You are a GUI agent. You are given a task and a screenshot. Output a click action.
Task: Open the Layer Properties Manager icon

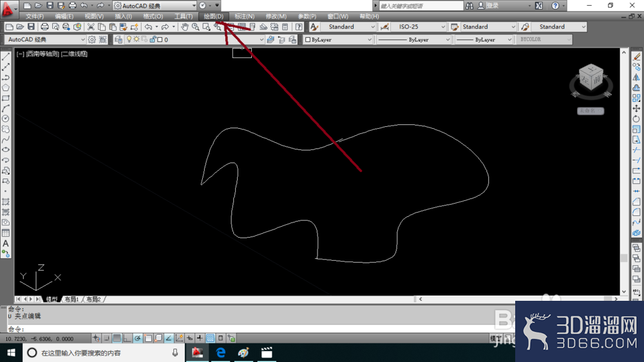tap(118, 39)
